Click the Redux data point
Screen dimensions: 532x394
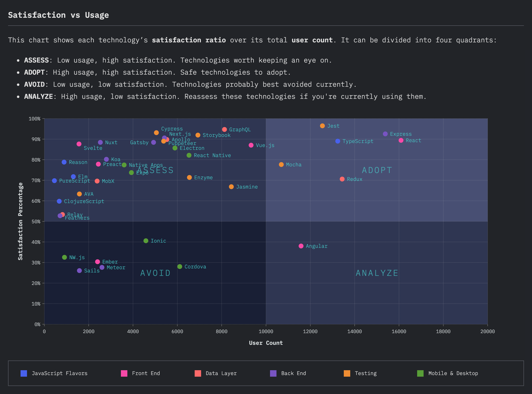pos(342,179)
